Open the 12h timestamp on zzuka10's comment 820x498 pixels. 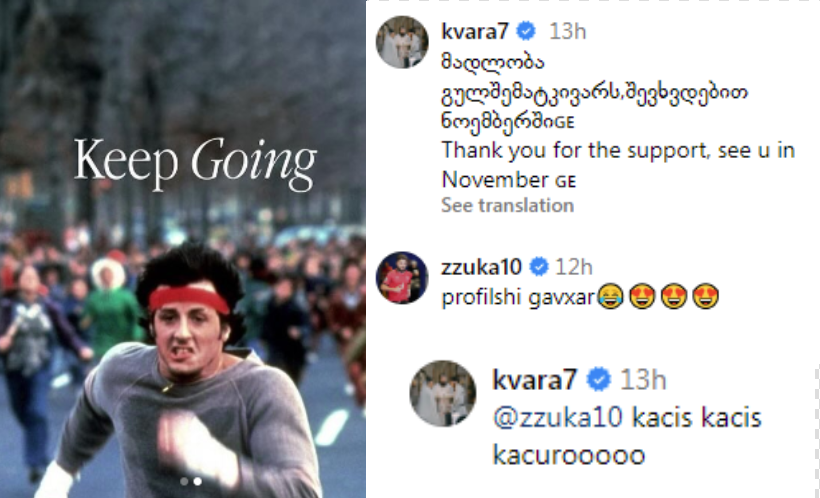pyautogui.click(x=574, y=267)
